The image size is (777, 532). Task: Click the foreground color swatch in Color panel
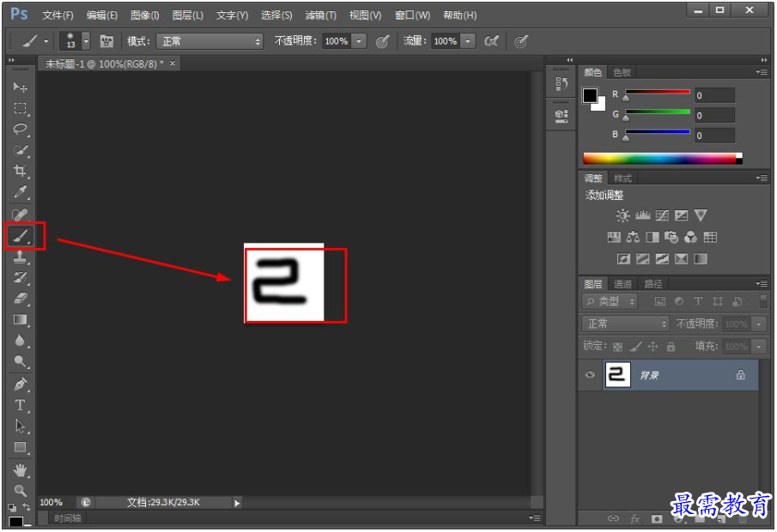(590, 95)
